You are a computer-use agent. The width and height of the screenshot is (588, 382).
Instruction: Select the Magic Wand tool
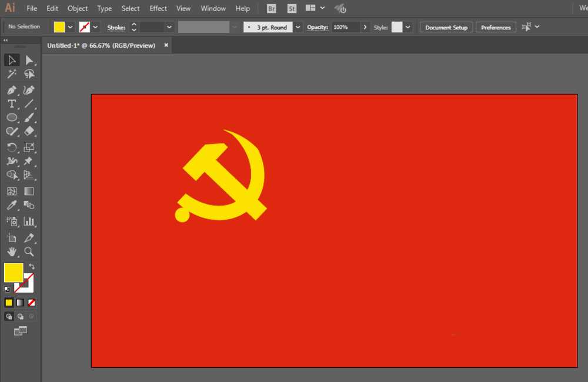pos(12,74)
